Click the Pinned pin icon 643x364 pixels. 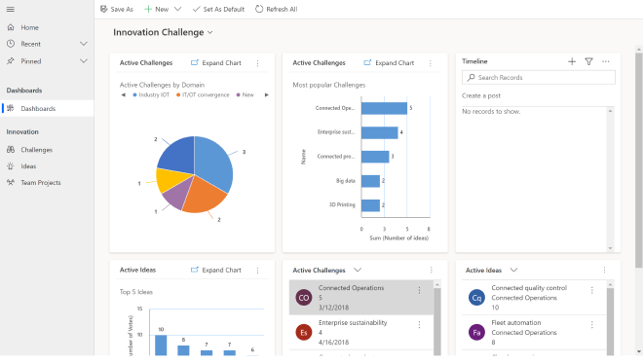tap(11, 61)
